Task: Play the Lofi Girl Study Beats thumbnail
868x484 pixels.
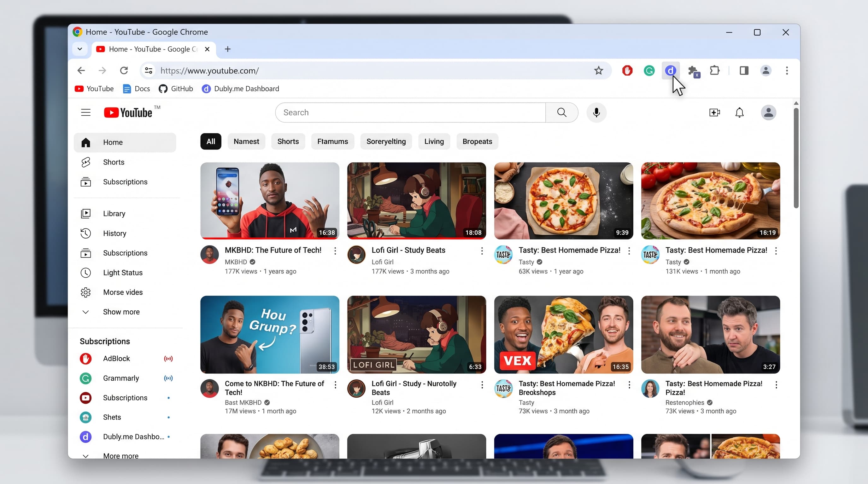Action: [x=416, y=201]
